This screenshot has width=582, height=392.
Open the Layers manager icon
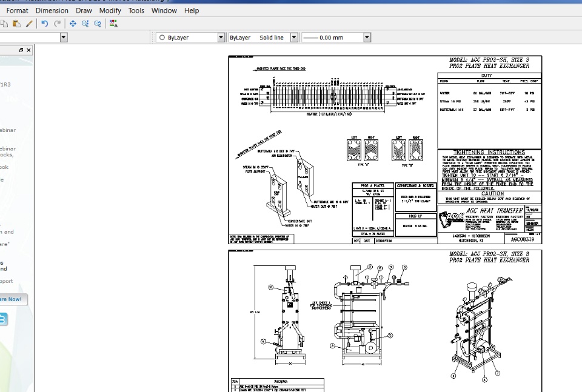(x=113, y=24)
